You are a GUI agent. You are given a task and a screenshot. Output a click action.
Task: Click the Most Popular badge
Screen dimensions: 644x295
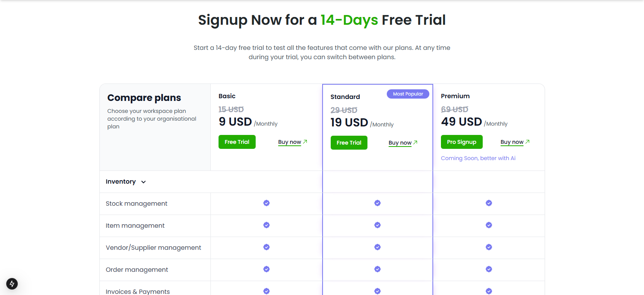click(x=408, y=94)
